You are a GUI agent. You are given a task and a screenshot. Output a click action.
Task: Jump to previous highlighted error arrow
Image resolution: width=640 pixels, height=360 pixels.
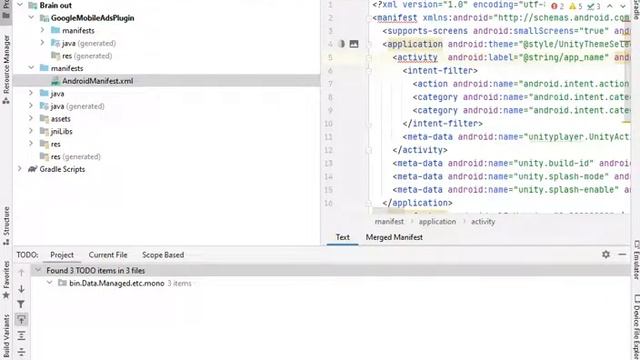(610, 6)
